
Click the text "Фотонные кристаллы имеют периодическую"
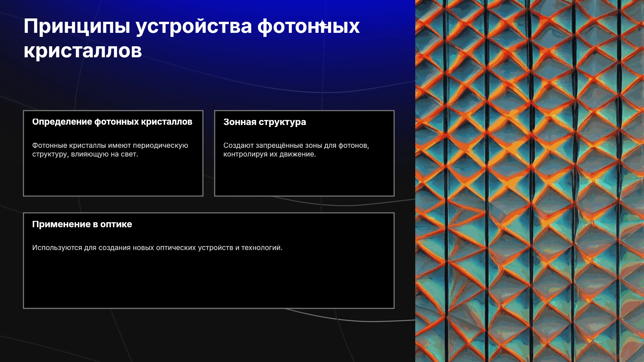point(110,145)
